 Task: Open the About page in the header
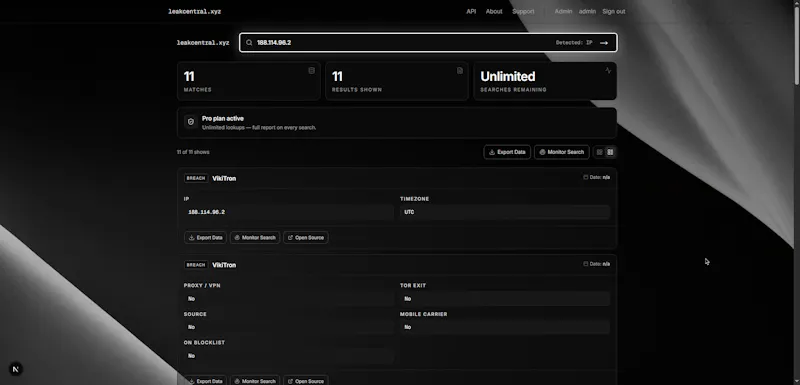point(494,11)
